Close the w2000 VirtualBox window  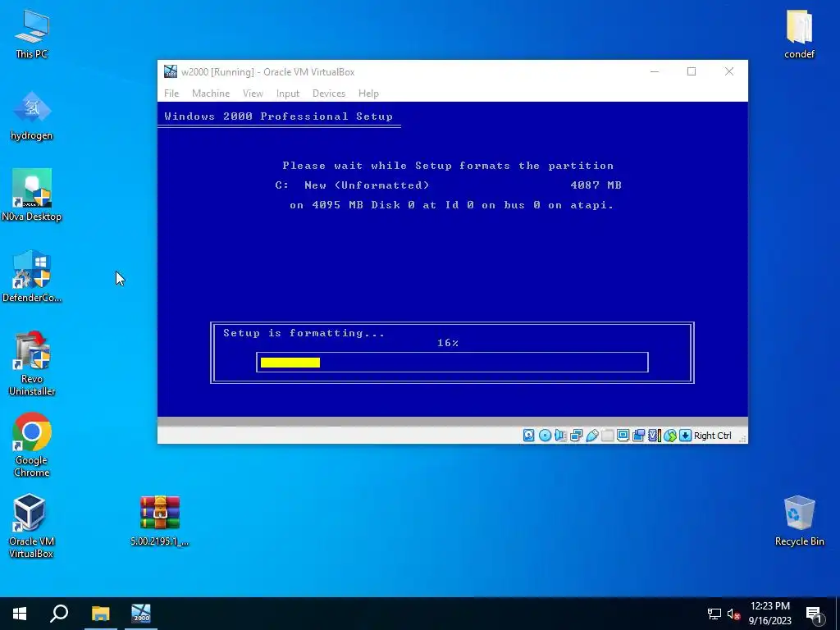[729, 72]
